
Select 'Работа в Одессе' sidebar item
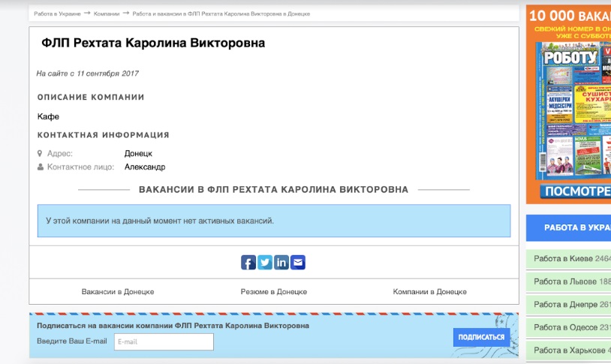(569, 328)
